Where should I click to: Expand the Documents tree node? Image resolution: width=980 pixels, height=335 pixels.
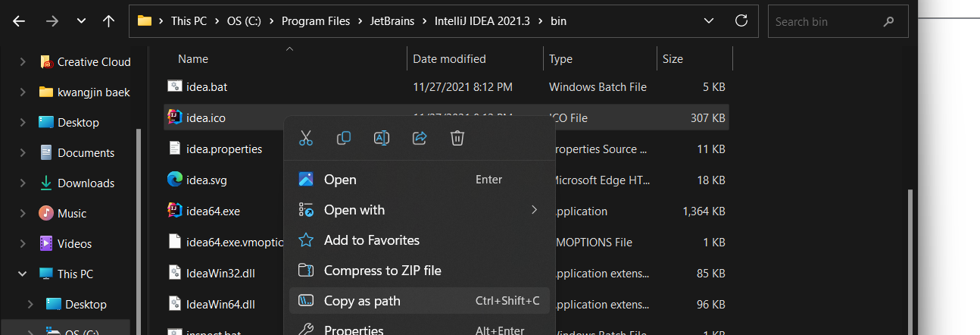[22, 153]
